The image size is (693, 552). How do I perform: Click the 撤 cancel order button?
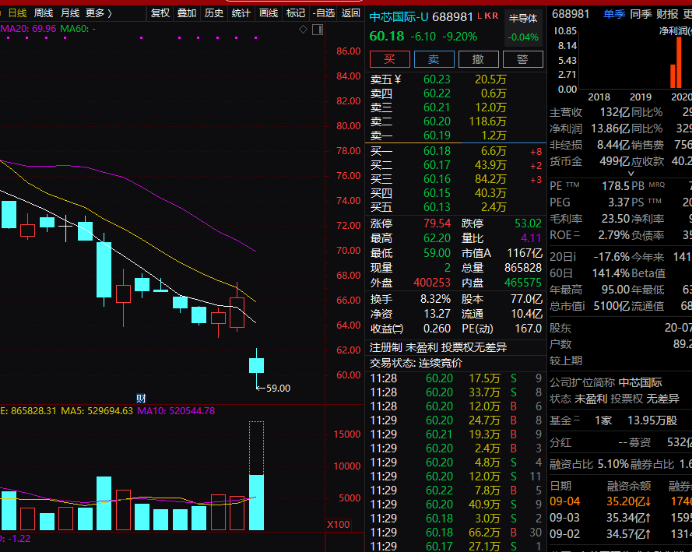tap(478, 59)
